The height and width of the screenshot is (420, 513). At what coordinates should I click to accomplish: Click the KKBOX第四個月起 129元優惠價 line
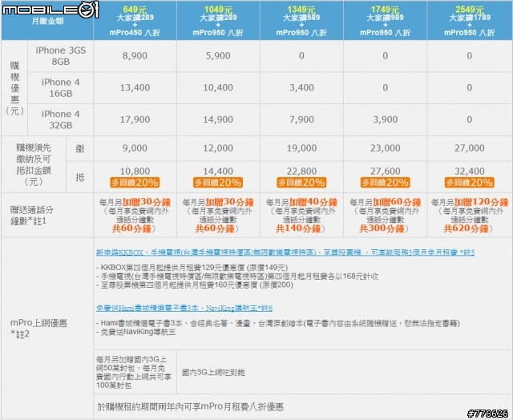(192, 268)
